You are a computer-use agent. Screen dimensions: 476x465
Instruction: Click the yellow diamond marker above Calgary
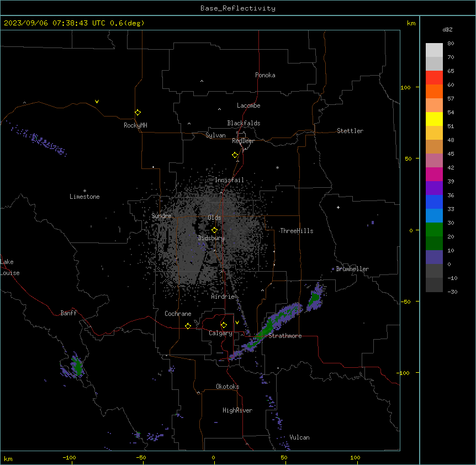point(224,325)
